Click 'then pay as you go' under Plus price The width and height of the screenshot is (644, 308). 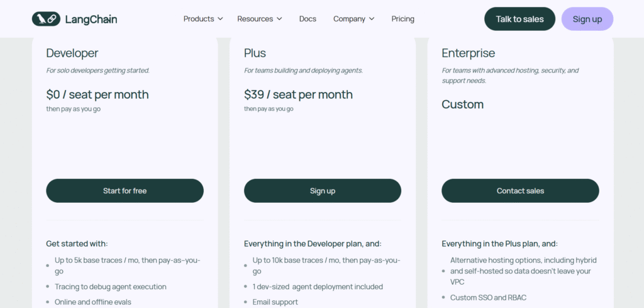tap(269, 109)
